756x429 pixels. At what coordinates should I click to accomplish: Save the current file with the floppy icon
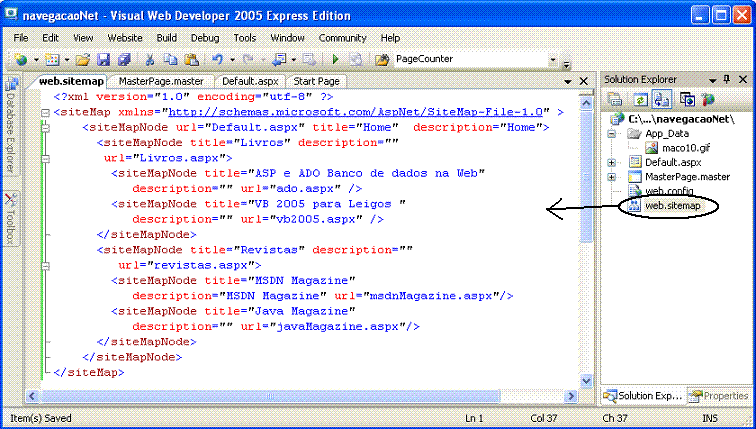click(103, 59)
